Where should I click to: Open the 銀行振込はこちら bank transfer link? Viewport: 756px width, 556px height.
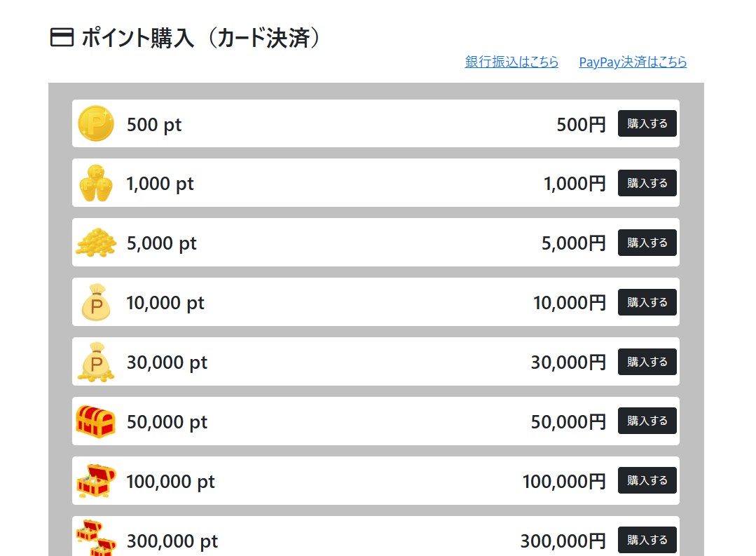pyautogui.click(x=511, y=62)
